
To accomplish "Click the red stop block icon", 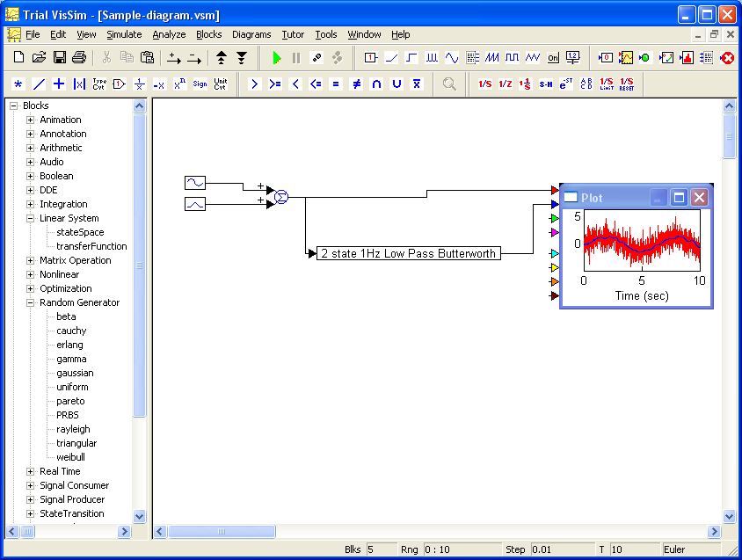I will (727, 58).
